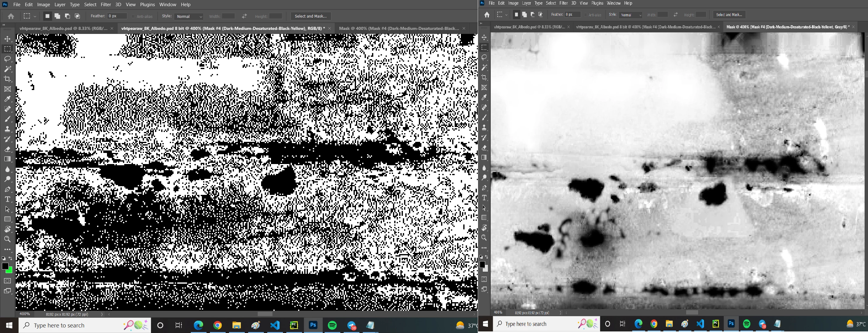Screen dimensions: 868x333
Task: Open the Style 'Normal' dropdown in left window
Action: click(189, 16)
